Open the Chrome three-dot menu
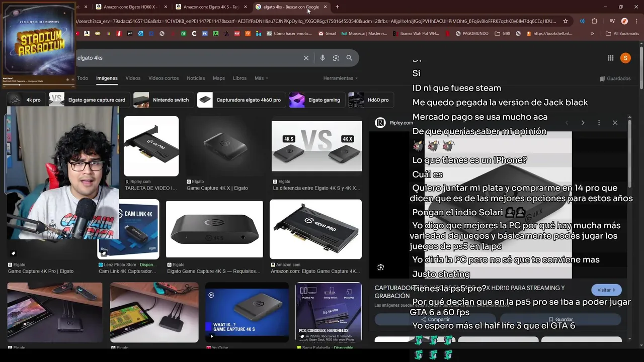644x362 pixels. pyautogui.click(x=636, y=21)
